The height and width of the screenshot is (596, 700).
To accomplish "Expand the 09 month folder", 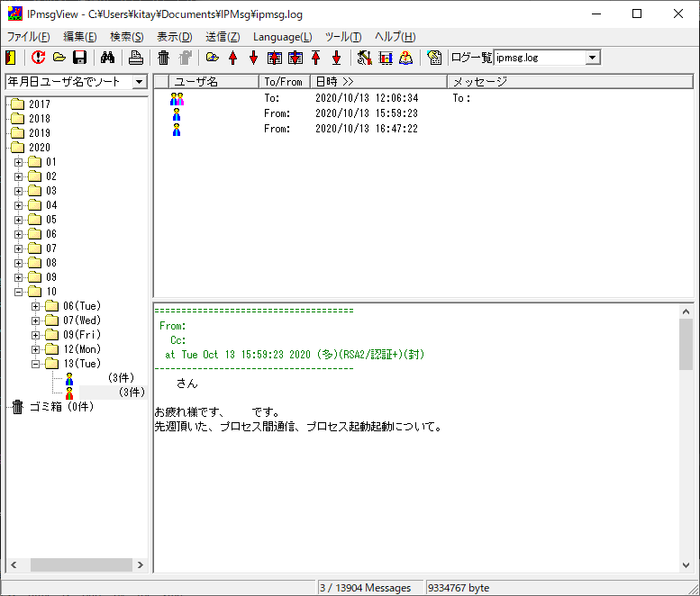I will coord(18,277).
